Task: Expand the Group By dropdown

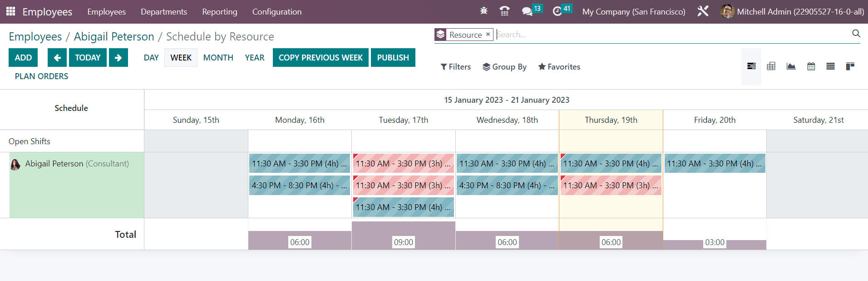Action: (504, 67)
